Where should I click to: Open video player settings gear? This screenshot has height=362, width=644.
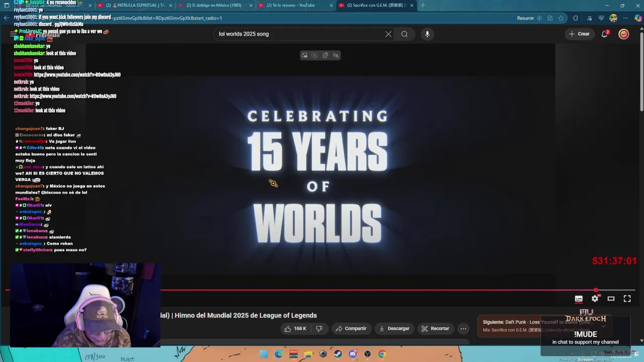pos(595,299)
